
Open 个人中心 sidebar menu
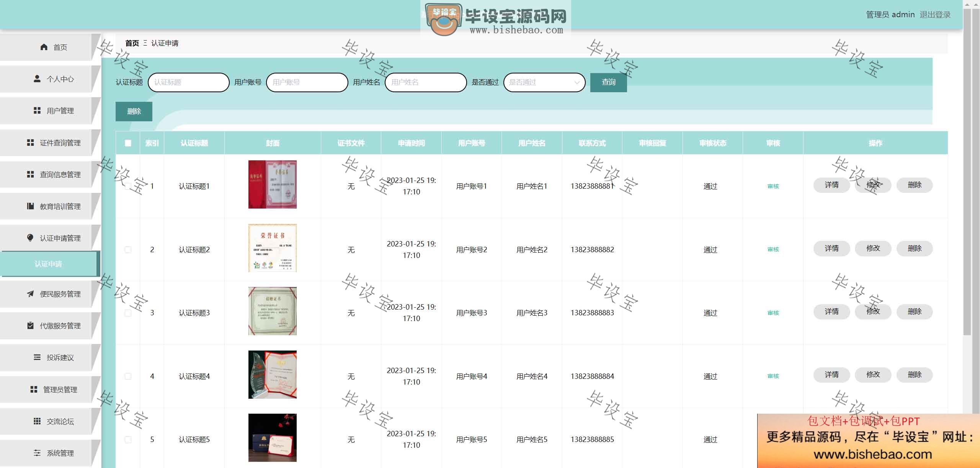(51, 79)
